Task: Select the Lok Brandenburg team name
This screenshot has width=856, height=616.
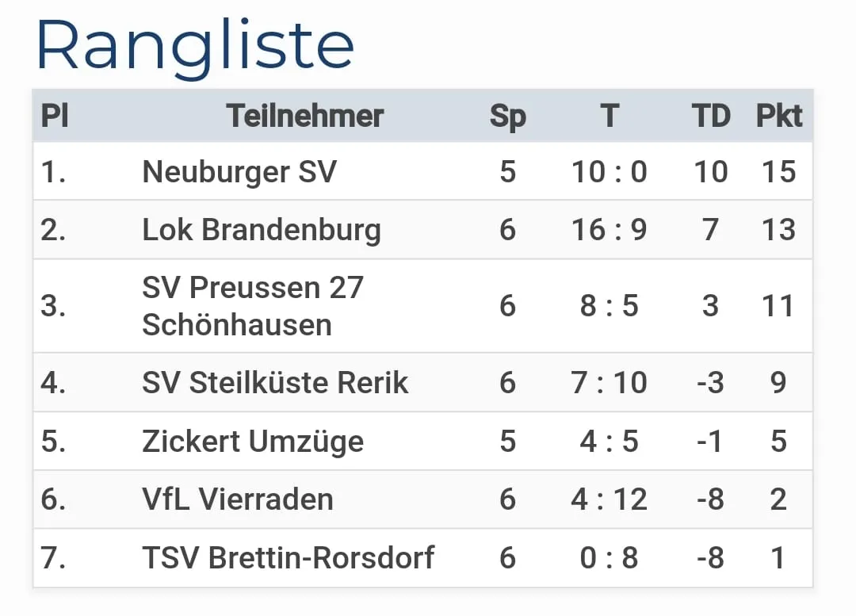Action: 262,230
